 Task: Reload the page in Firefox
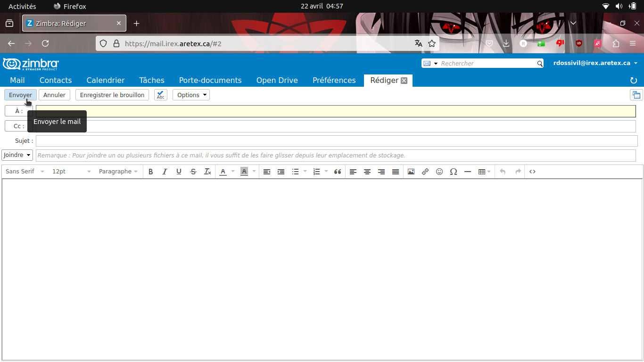point(45,43)
